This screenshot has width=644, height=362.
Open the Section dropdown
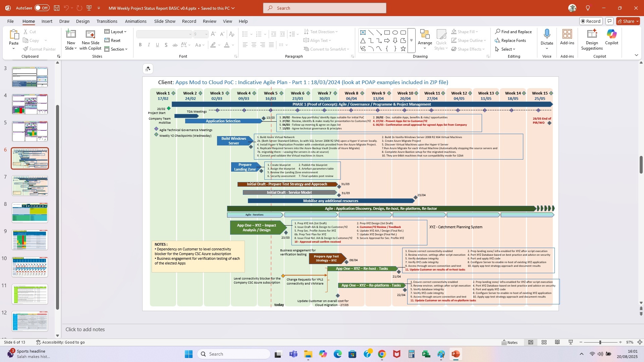(x=117, y=49)
